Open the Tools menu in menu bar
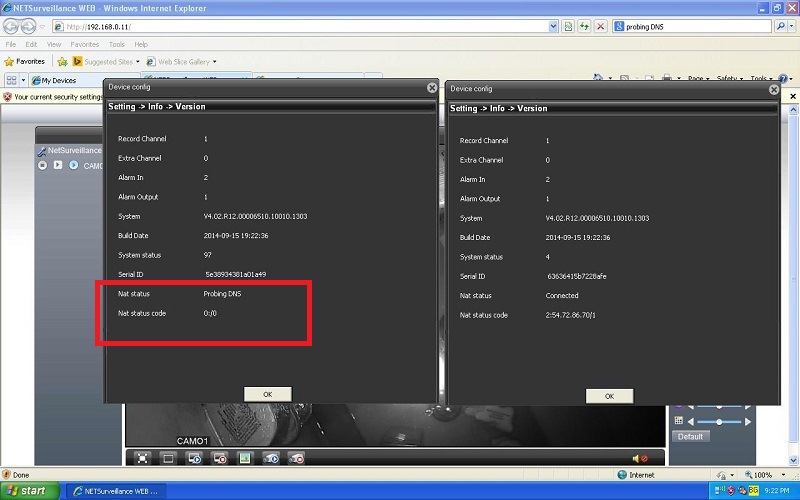Image resolution: width=800 pixels, height=500 pixels. click(116, 44)
